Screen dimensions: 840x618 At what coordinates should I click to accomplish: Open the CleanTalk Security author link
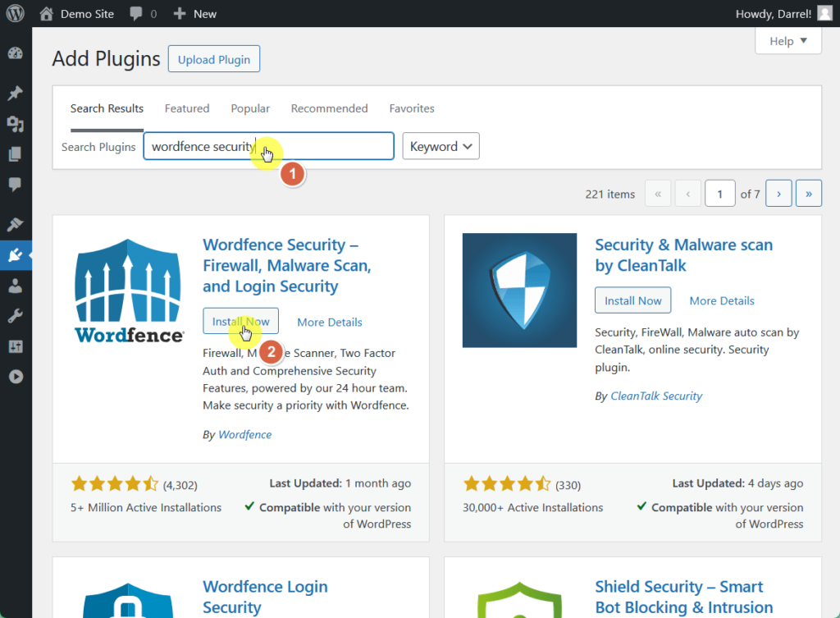click(x=656, y=396)
